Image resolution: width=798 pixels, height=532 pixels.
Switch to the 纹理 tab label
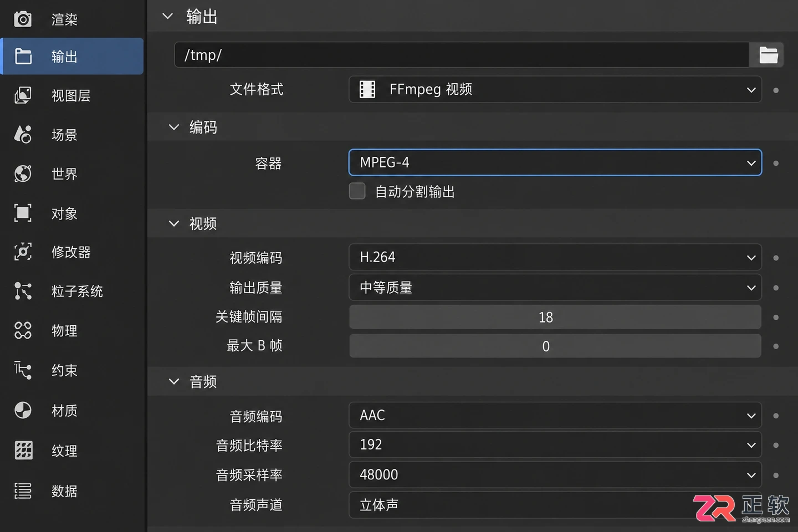(x=64, y=451)
